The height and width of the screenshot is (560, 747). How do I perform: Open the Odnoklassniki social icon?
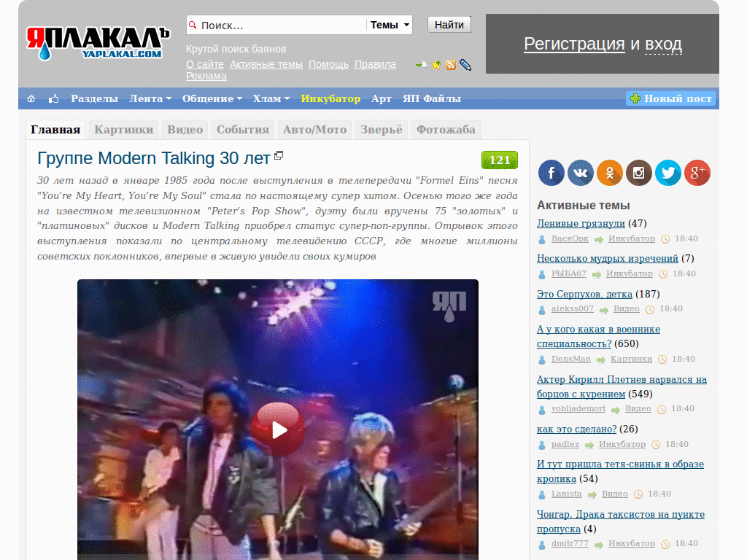click(610, 172)
